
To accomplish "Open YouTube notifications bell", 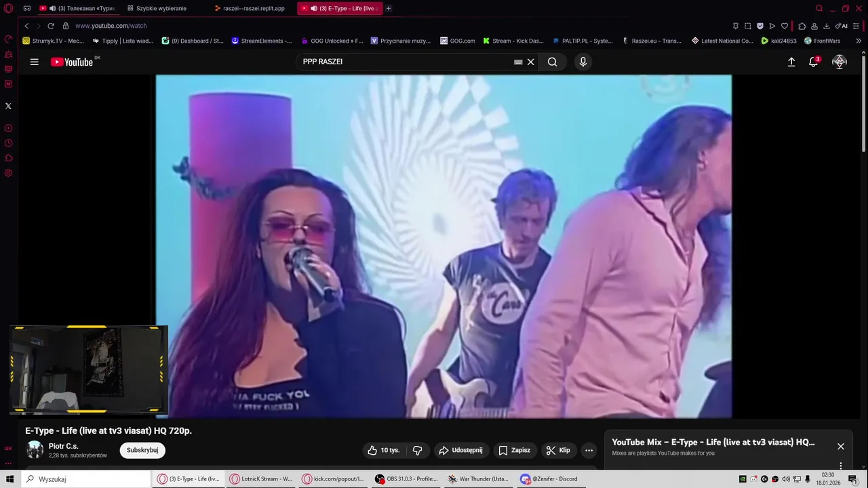I will 814,62.
